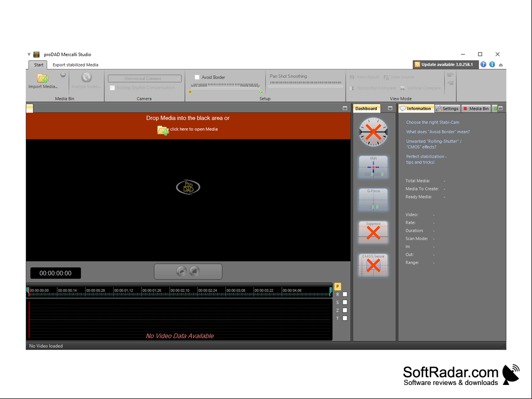Click the yellow P button beside timeline
Viewport: 532px width, 399px height.
pos(337,286)
